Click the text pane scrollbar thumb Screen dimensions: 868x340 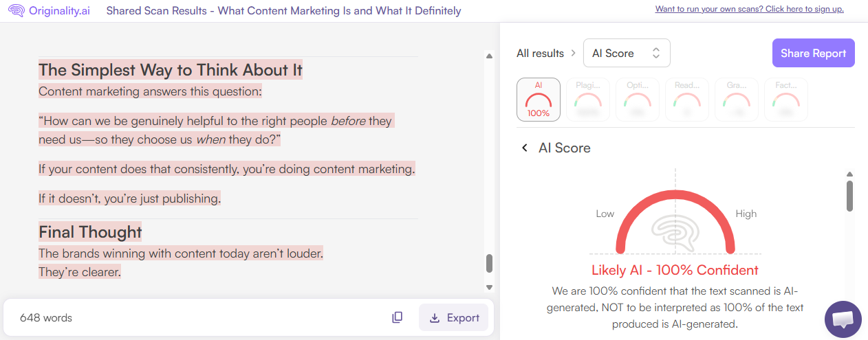[490, 264]
